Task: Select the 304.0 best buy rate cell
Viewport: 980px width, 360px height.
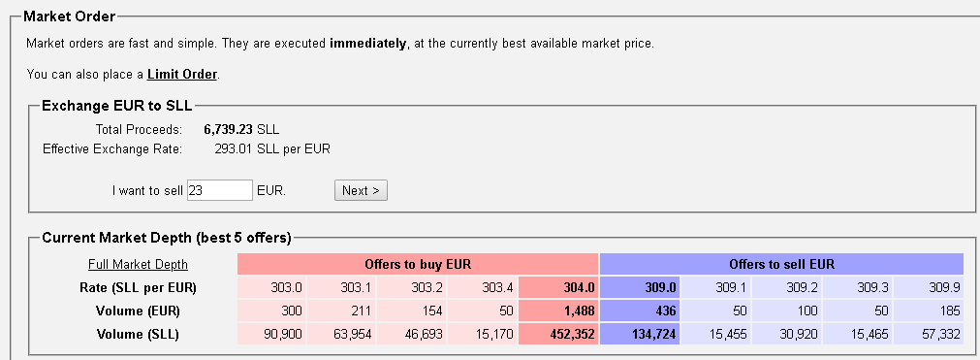Action: (558, 288)
